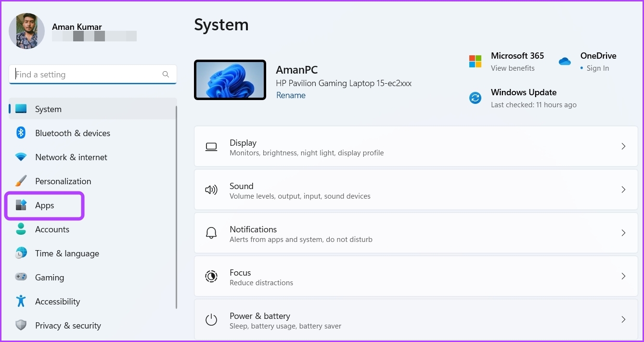Image resolution: width=644 pixels, height=342 pixels.
Task: Click the Bluetooth & devices icon
Action: 21,133
